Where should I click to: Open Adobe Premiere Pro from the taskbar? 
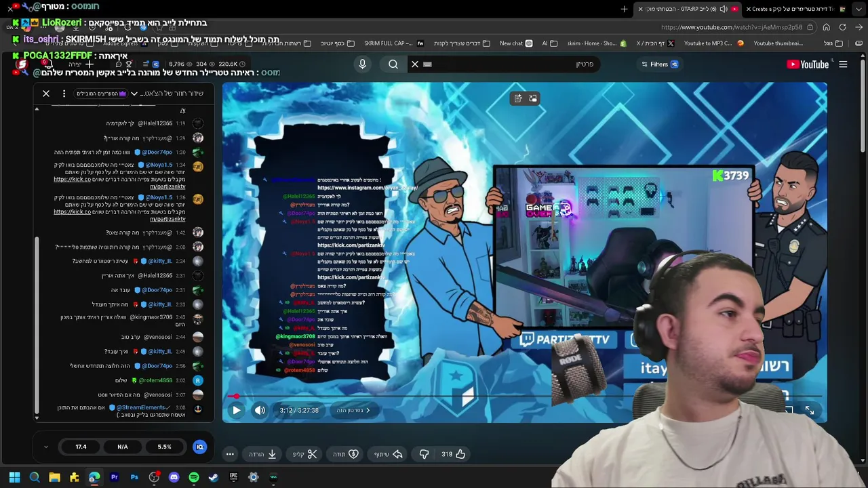114,477
